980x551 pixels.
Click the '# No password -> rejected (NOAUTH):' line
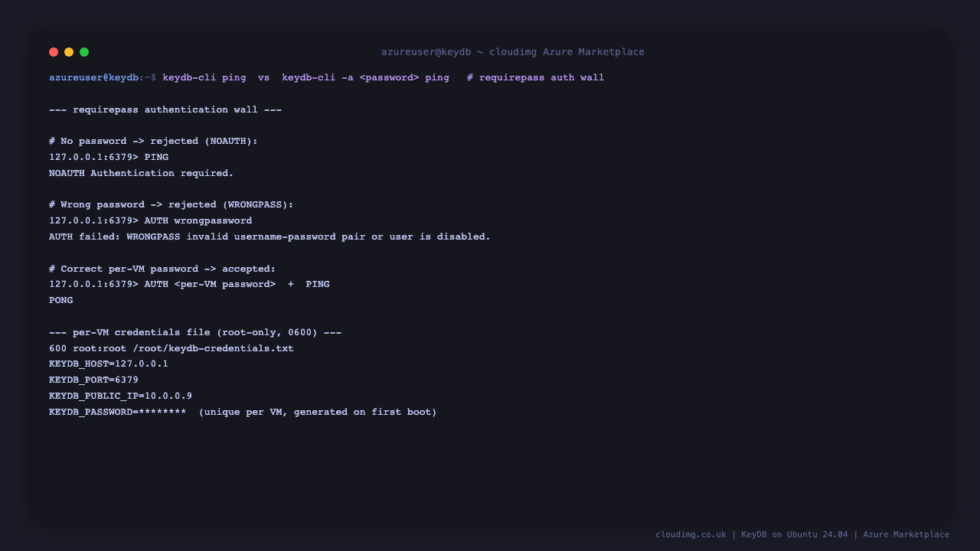click(153, 142)
